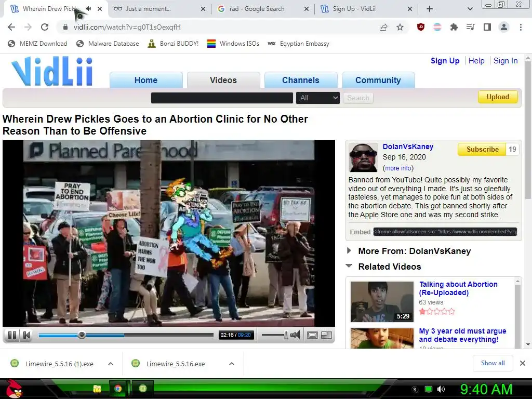Open the 'All' search category dropdown

click(x=318, y=98)
